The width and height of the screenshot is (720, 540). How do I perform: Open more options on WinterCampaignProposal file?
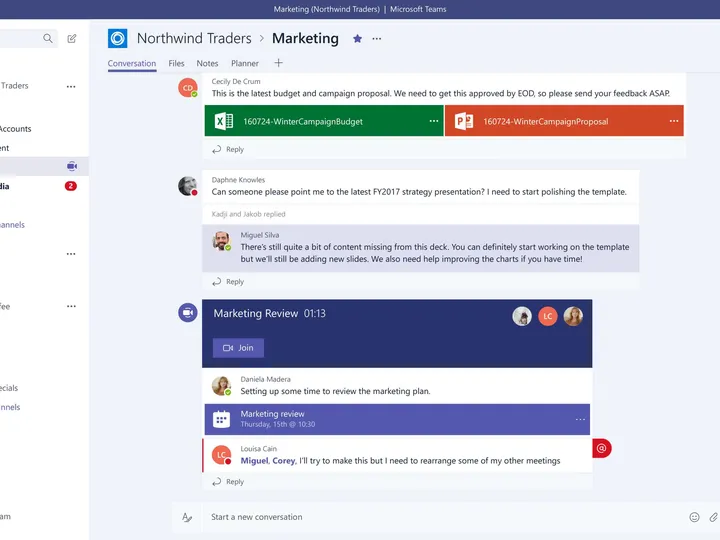674,121
